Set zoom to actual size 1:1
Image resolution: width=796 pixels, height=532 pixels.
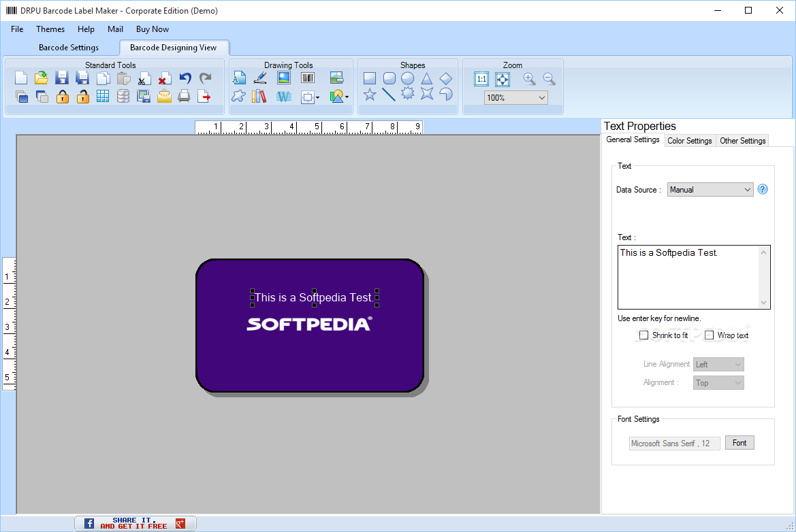coord(481,79)
